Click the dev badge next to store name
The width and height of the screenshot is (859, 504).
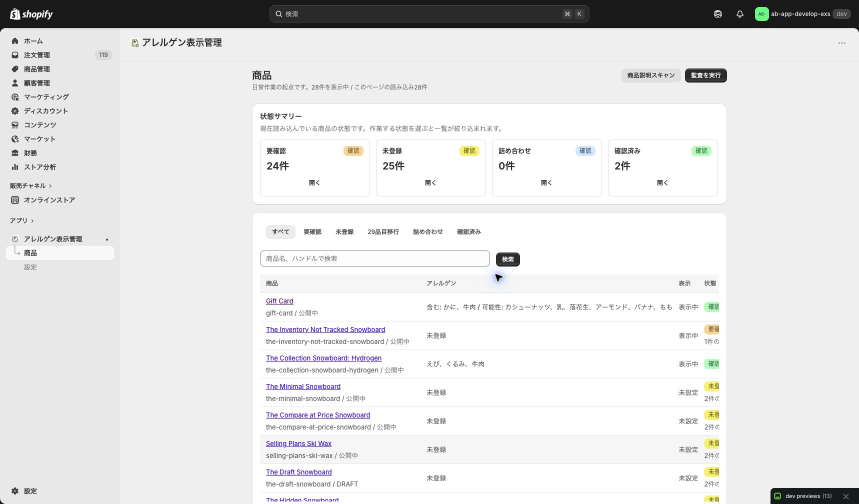click(841, 14)
